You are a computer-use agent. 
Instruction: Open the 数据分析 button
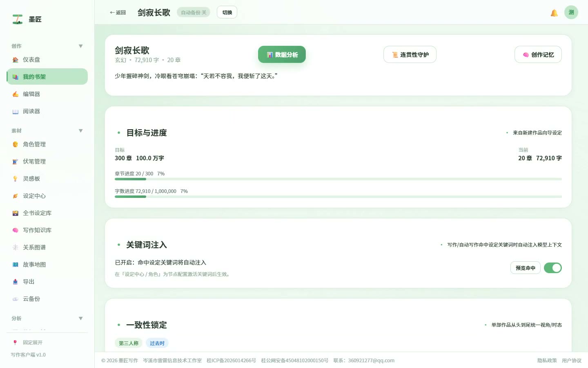coord(282,54)
